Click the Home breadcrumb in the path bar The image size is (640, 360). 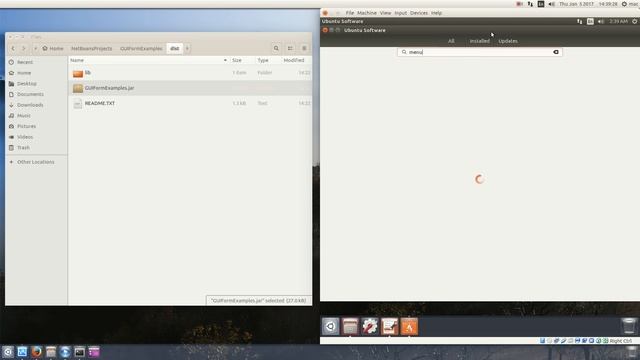click(53, 48)
